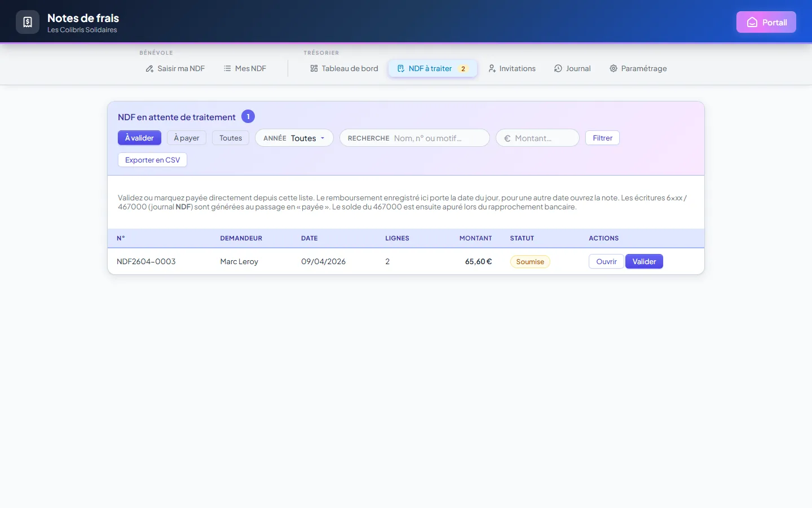Click the pencil icon beside Saisir ma NDF
Screen dimensions: 812x508
click(x=149, y=69)
